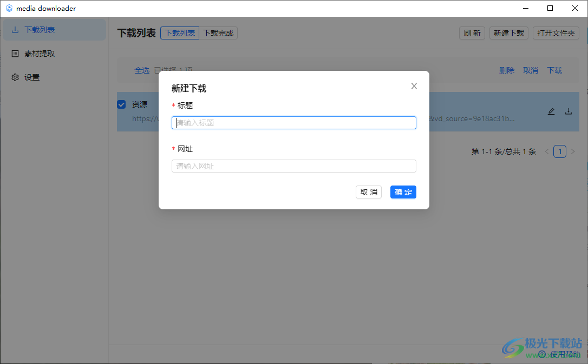Maximize the media downloader window
Image resolution: width=588 pixels, height=364 pixels.
pos(550,8)
